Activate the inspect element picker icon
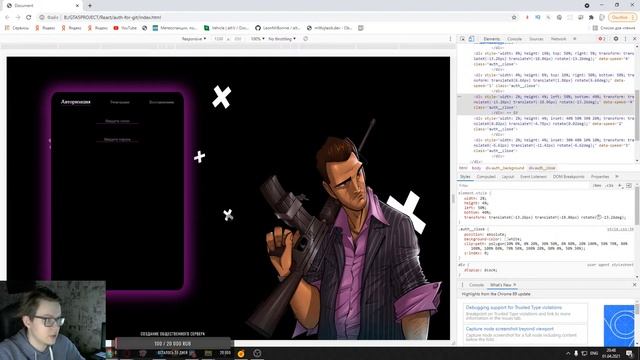640x360 pixels. coord(462,39)
